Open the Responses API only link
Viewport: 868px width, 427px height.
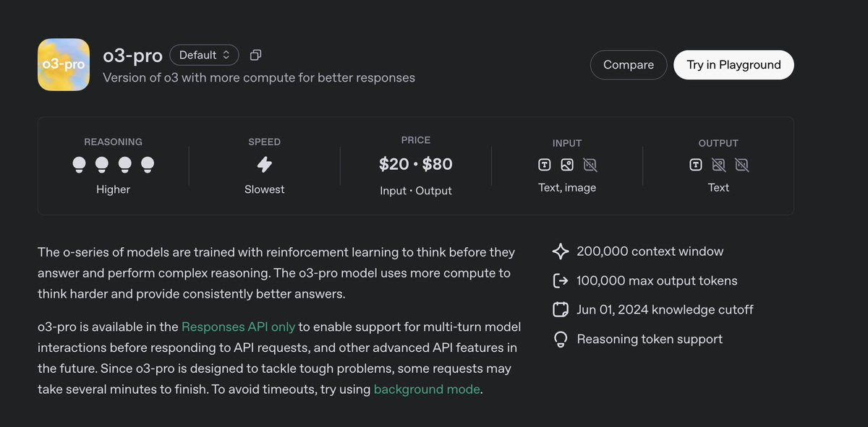coord(238,327)
